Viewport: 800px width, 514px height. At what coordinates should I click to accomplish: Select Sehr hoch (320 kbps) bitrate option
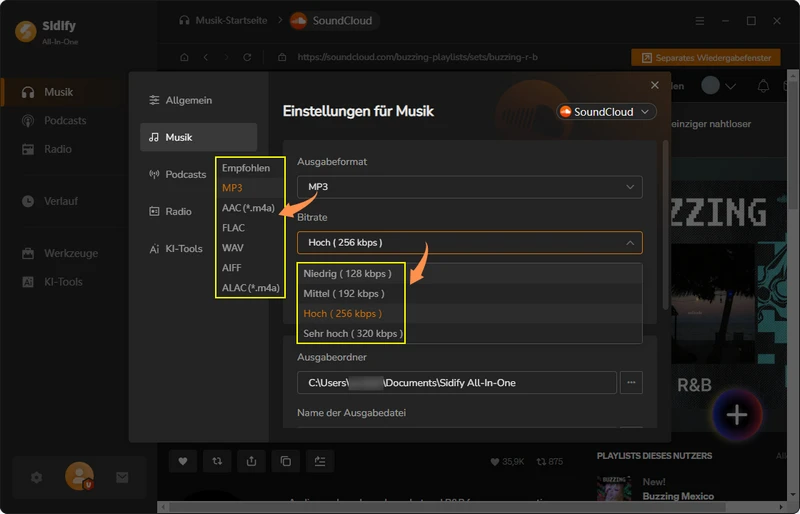(353, 333)
